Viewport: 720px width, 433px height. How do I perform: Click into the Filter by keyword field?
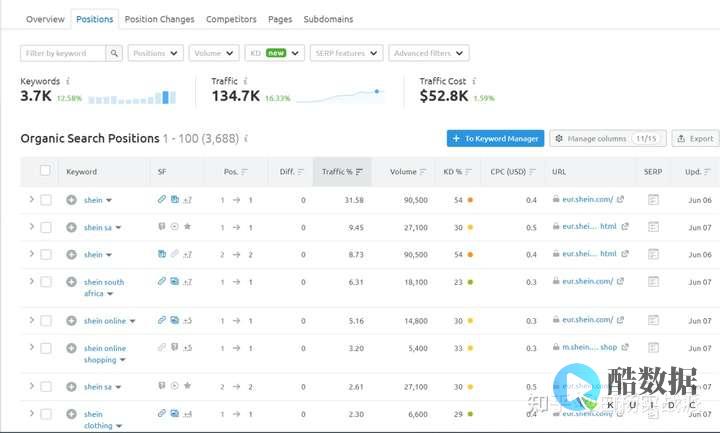point(63,53)
